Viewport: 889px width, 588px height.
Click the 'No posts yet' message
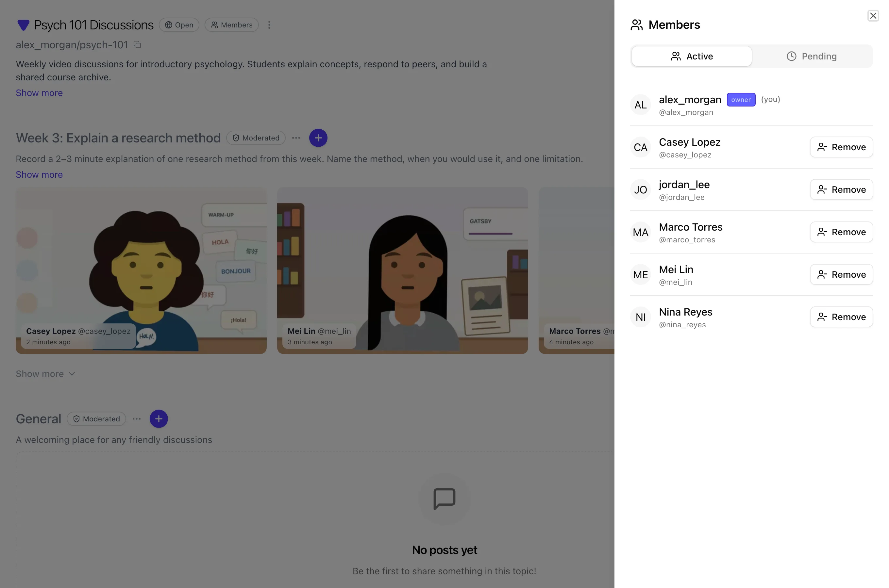click(x=444, y=550)
